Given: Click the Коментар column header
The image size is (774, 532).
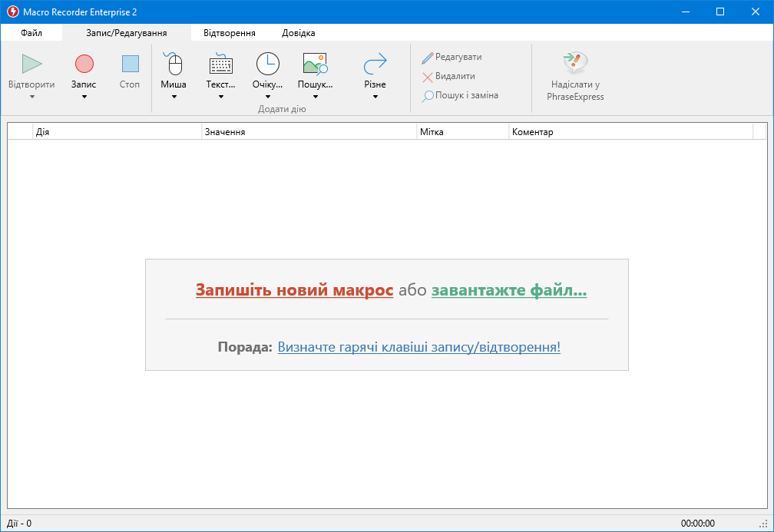Looking at the screenshot, I should pyautogui.click(x=631, y=132).
